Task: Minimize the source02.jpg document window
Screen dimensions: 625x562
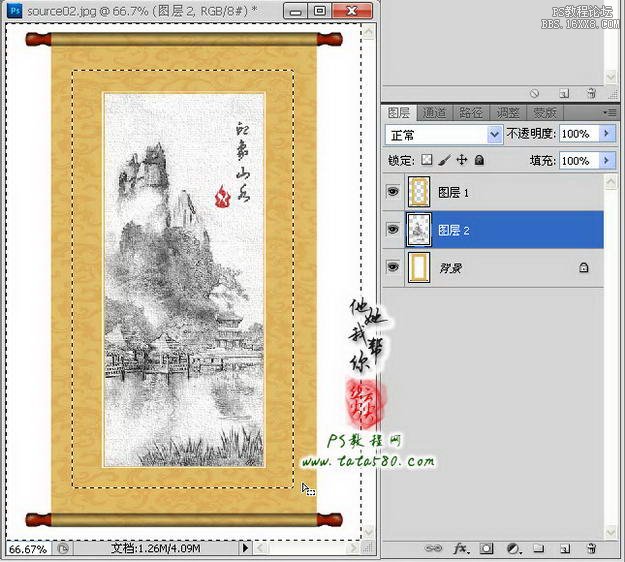Action: [x=295, y=11]
